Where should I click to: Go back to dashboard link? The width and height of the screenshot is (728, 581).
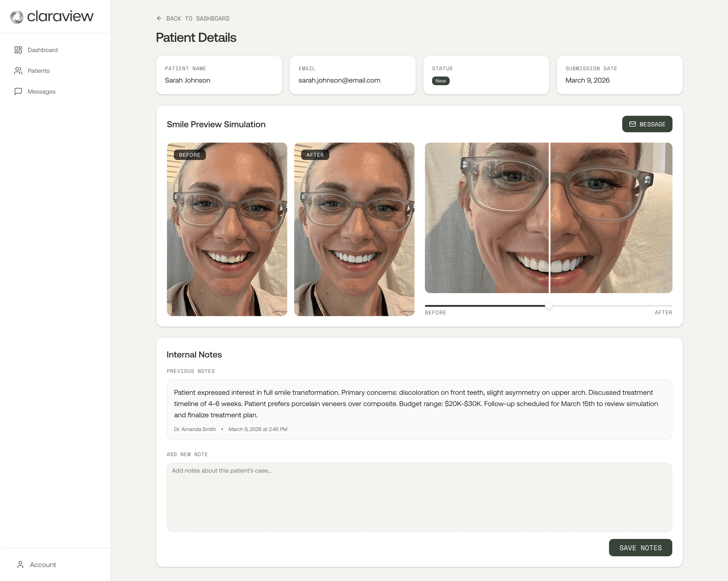pos(193,19)
